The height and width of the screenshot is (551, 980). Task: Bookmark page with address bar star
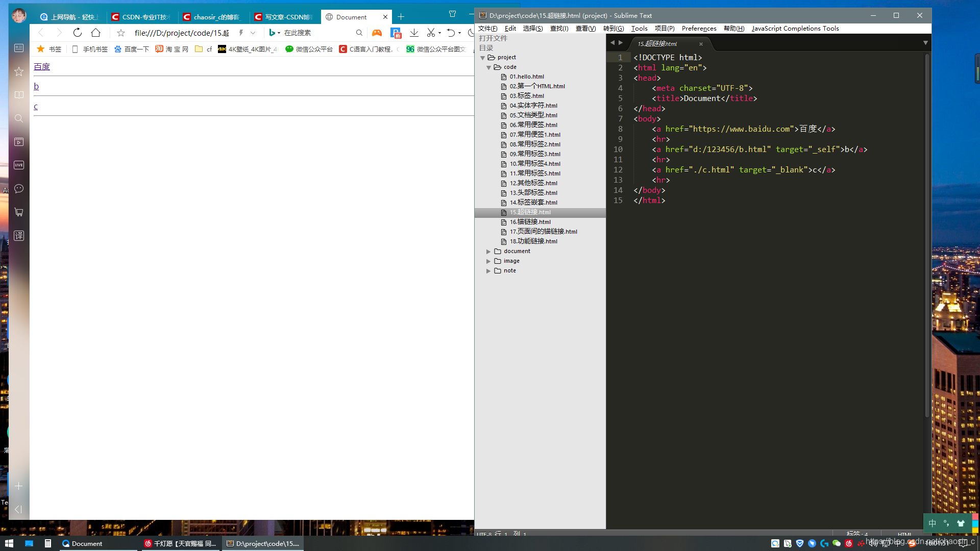[120, 33]
